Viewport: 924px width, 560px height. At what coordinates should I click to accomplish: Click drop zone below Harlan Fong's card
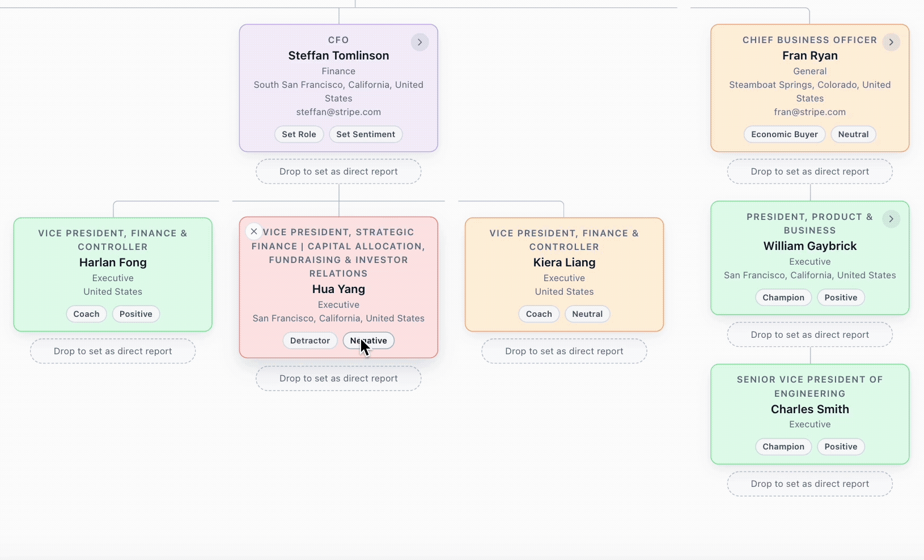(112, 351)
